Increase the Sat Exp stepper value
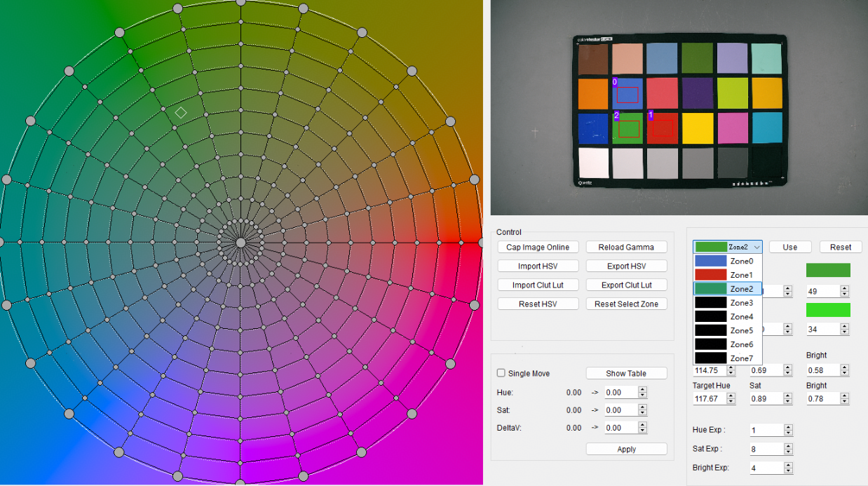The width and height of the screenshot is (868, 486). click(788, 445)
